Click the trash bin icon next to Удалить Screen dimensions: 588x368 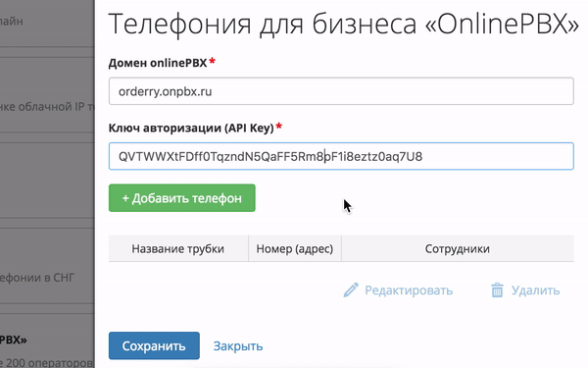497,290
